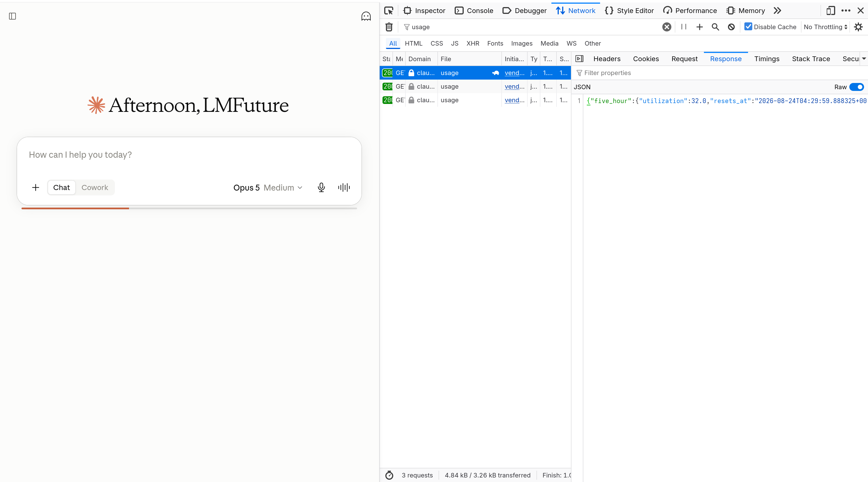Show the Response detail tab
The height and width of the screenshot is (482, 868).
tap(726, 59)
